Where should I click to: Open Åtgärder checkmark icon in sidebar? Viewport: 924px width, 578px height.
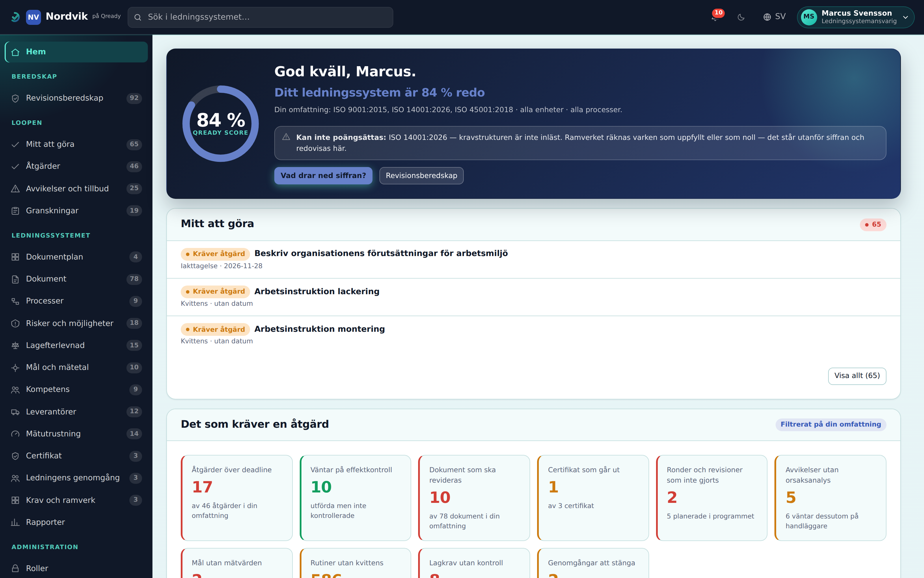click(x=15, y=166)
